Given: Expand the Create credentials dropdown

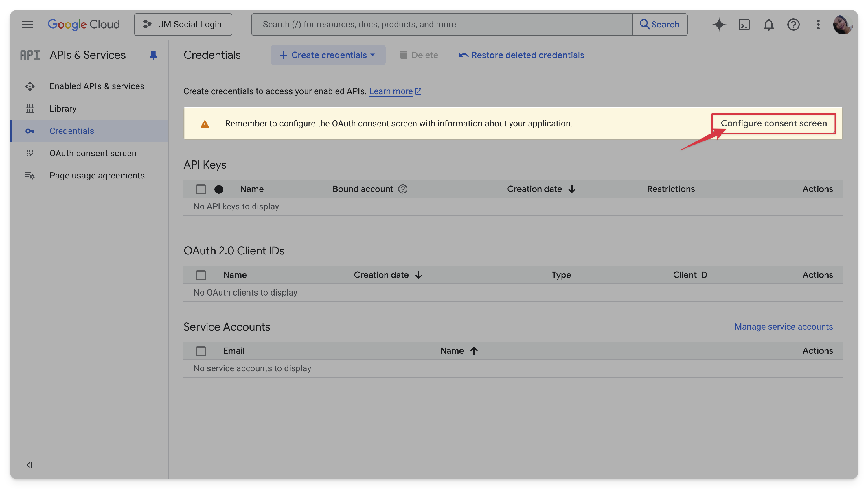Looking at the screenshot, I should (x=328, y=55).
